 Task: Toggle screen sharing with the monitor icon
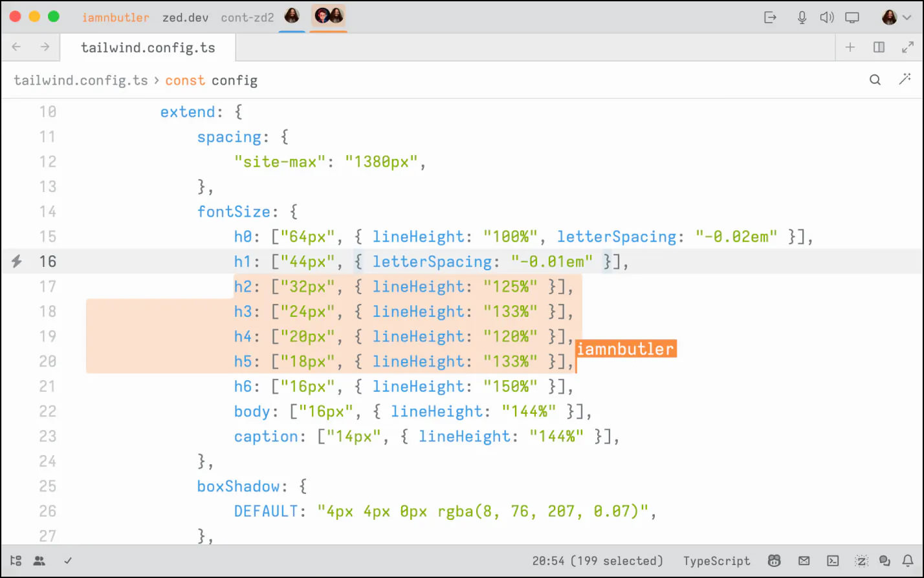pyautogui.click(x=852, y=17)
